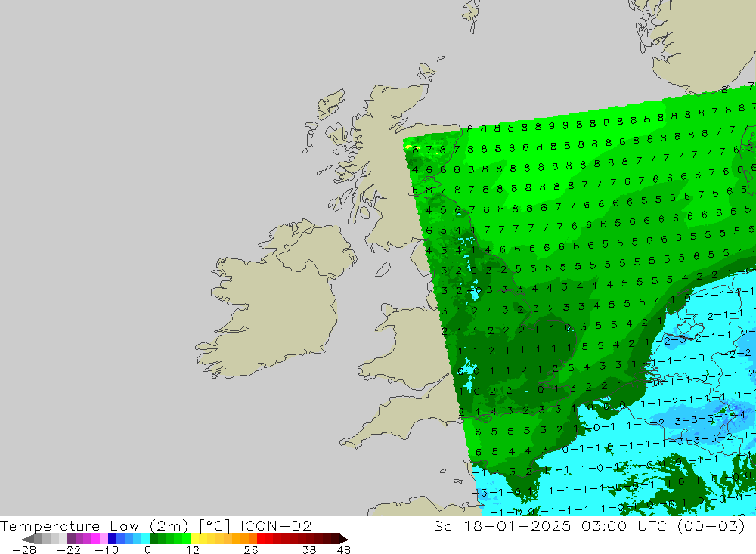The height and width of the screenshot is (554, 756).
Task: Click the Isle of Man on the map
Action: (383, 270)
